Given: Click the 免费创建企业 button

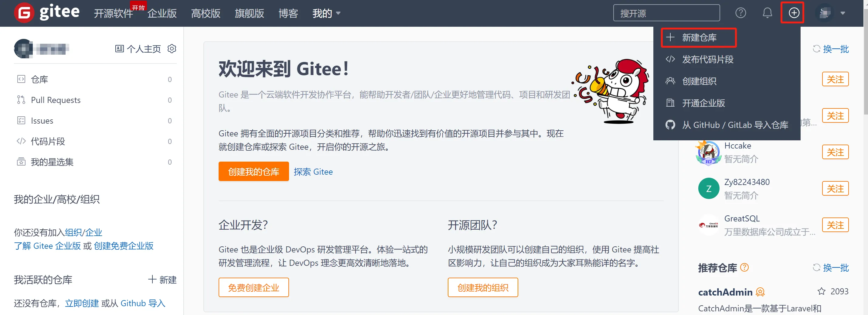Looking at the screenshot, I should click(254, 288).
